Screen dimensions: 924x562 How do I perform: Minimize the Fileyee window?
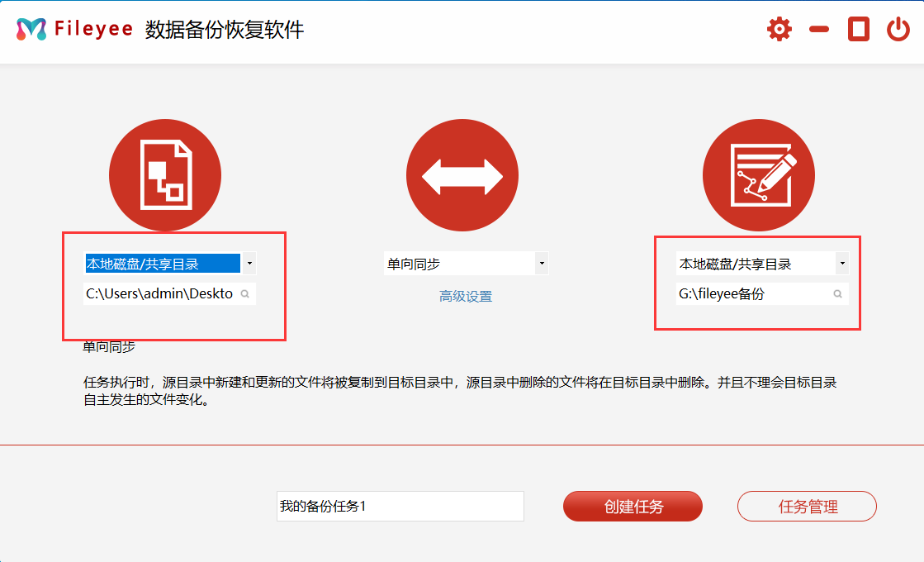pyautogui.click(x=818, y=30)
